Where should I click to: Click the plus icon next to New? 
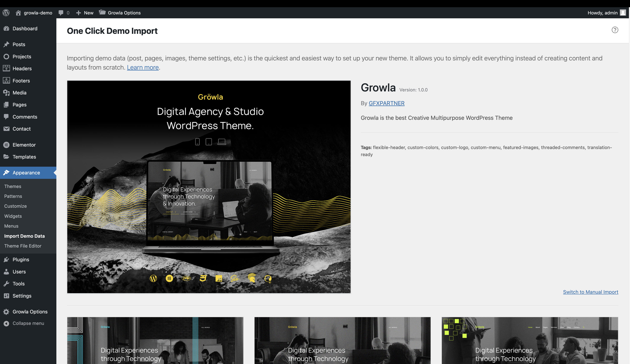78,13
